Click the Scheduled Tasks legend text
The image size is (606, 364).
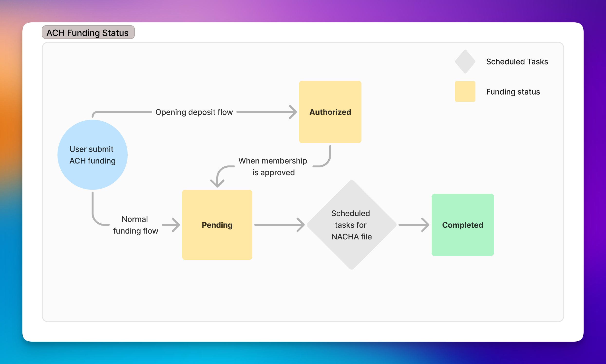[517, 62]
